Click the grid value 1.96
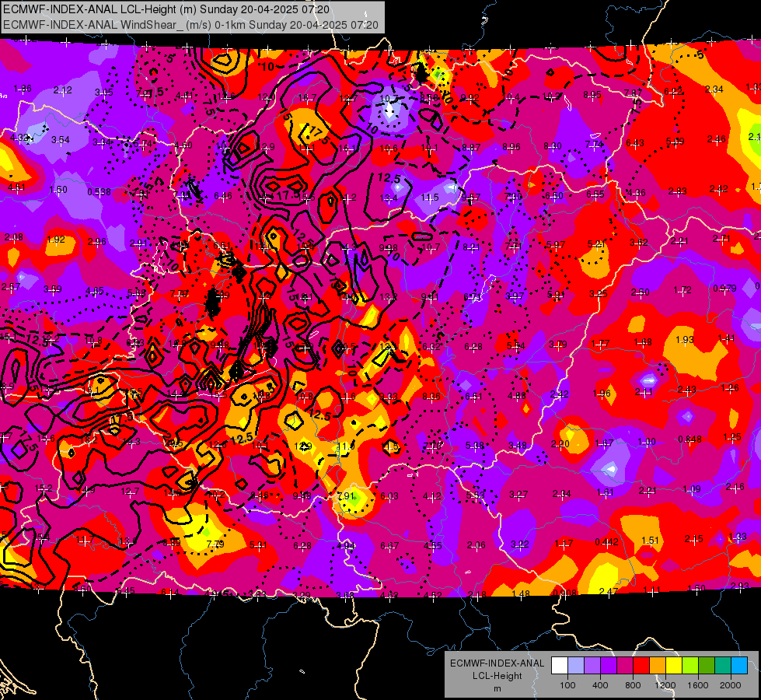 pos(602,393)
